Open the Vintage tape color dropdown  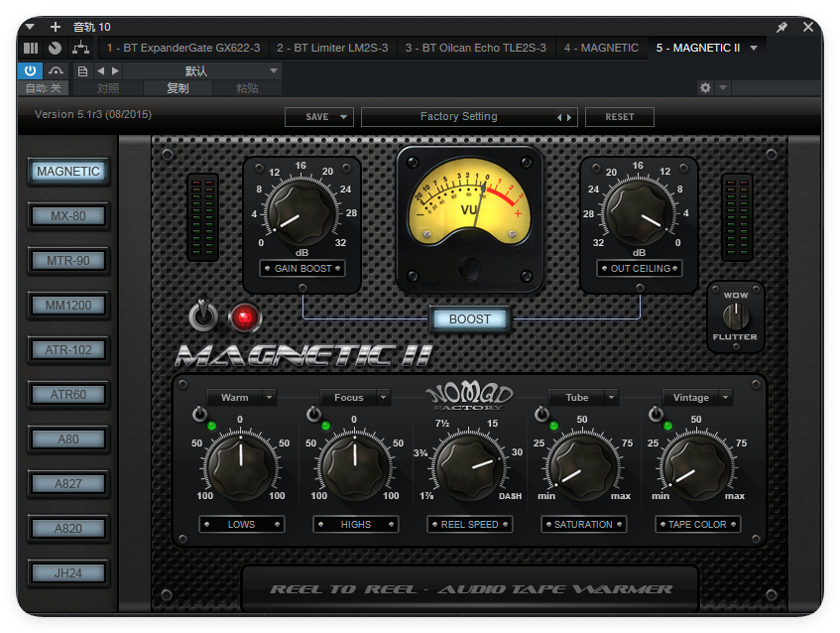pos(697,398)
